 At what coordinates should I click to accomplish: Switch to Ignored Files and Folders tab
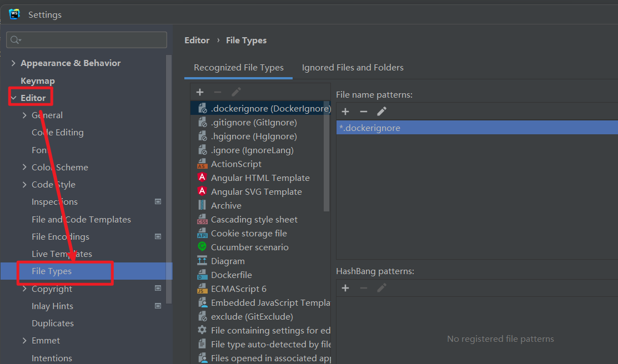point(353,67)
